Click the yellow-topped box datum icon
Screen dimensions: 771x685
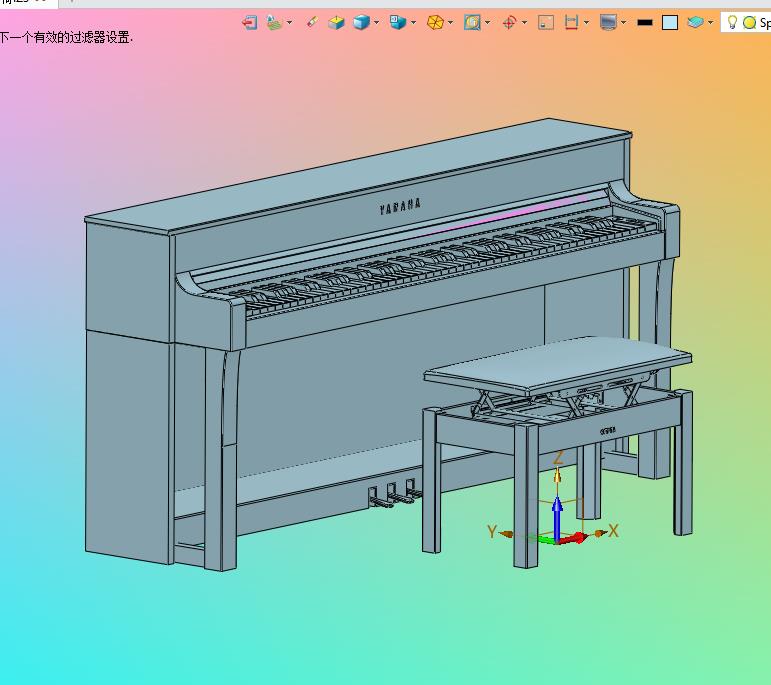point(336,23)
